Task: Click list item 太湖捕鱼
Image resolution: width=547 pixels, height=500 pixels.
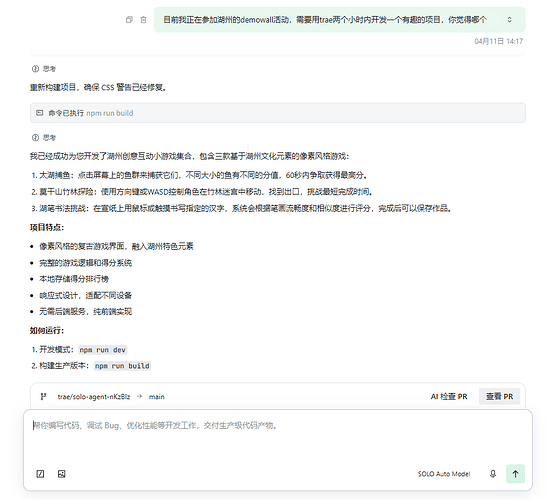Action: (200, 175)
